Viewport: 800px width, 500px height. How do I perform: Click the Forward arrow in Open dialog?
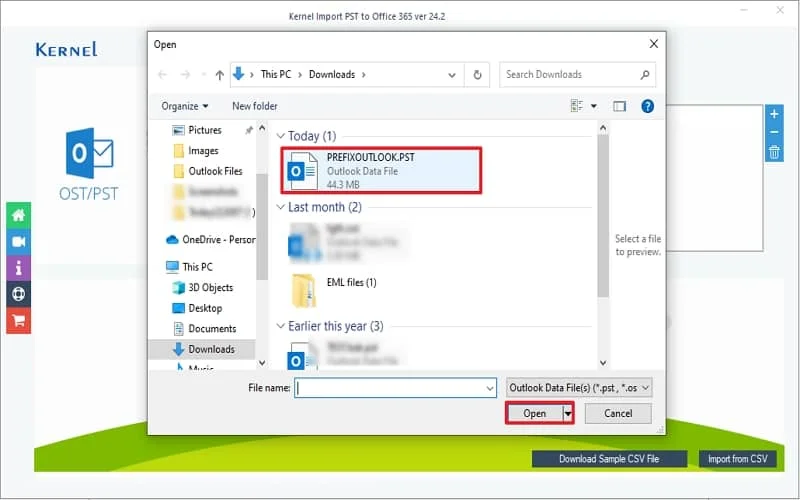pyautogui.click(x=185, y=75)
